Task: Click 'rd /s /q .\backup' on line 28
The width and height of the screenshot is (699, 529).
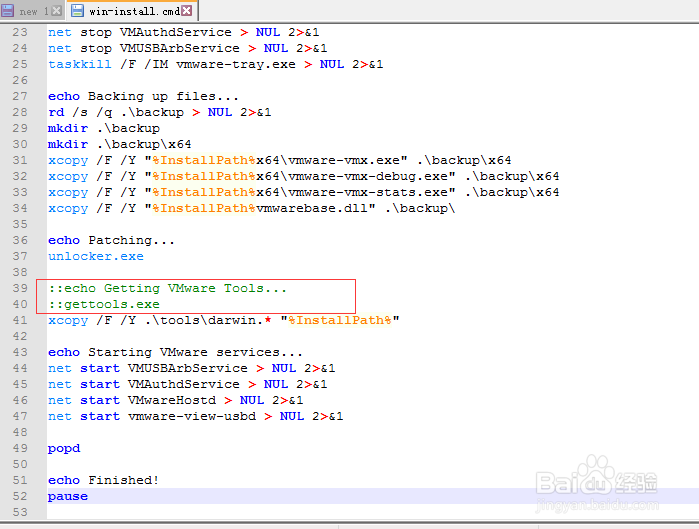Action: coord(115,112)
